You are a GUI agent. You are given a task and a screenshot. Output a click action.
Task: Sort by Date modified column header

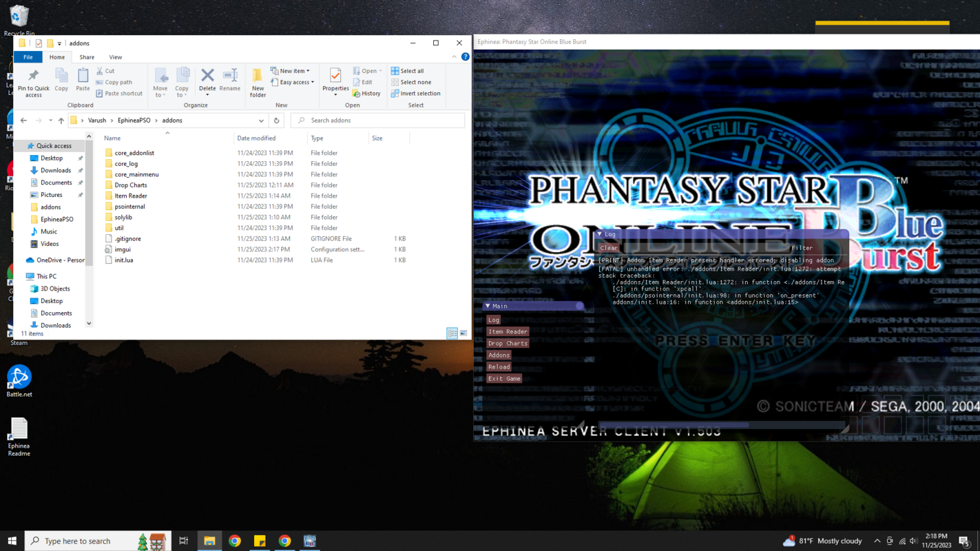pyautogui.click(x=271, y=138)
